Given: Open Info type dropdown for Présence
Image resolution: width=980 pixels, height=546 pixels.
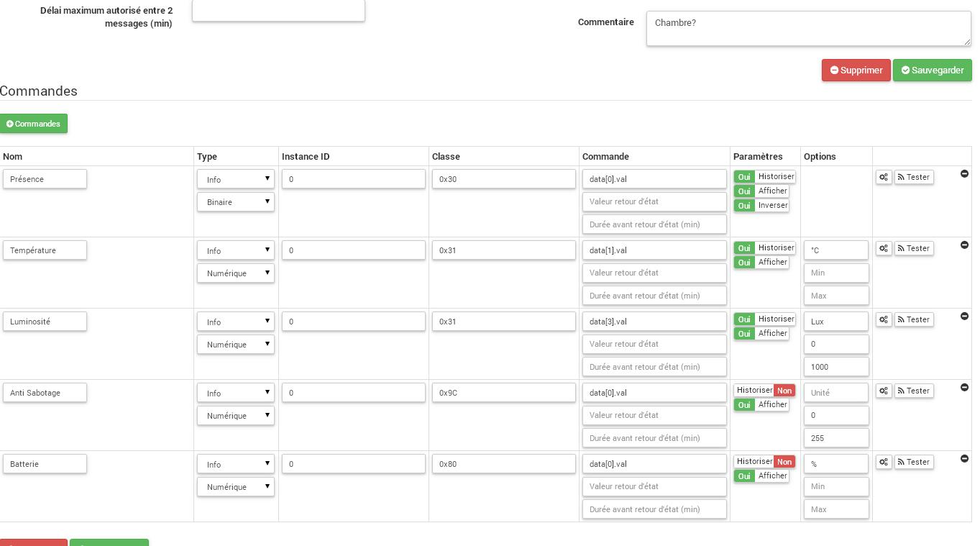Looking at the screenshot, I should [x=236, y=179].
